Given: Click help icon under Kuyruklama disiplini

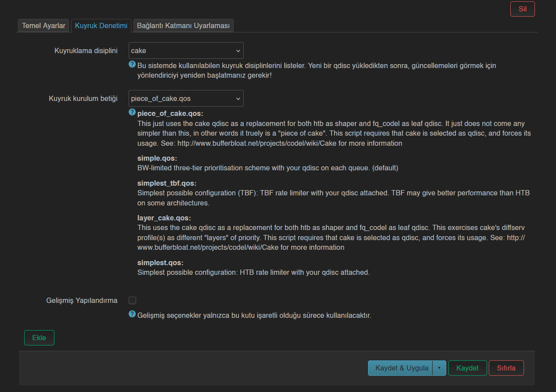Looking at the screenshot, I should pos(132,65).
